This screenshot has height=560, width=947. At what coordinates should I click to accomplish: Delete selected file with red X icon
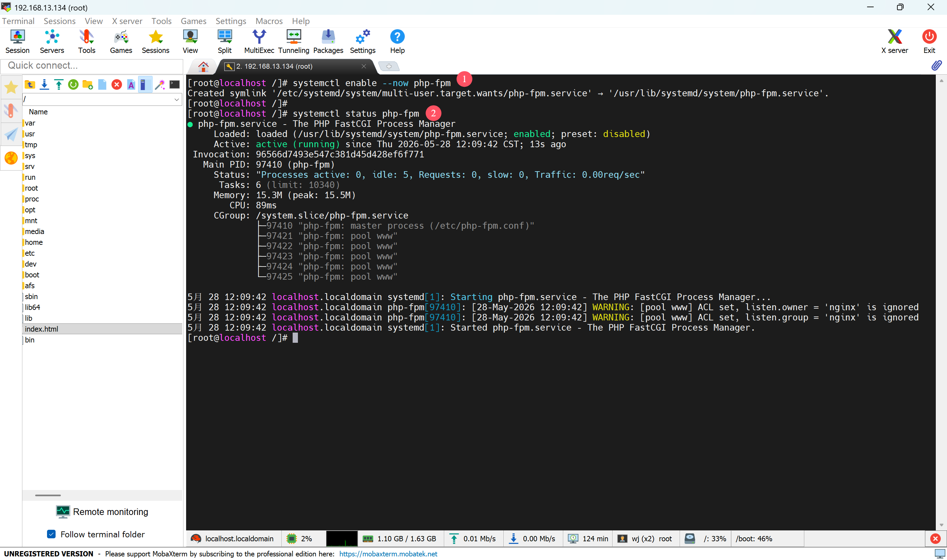tap(117, 84)
